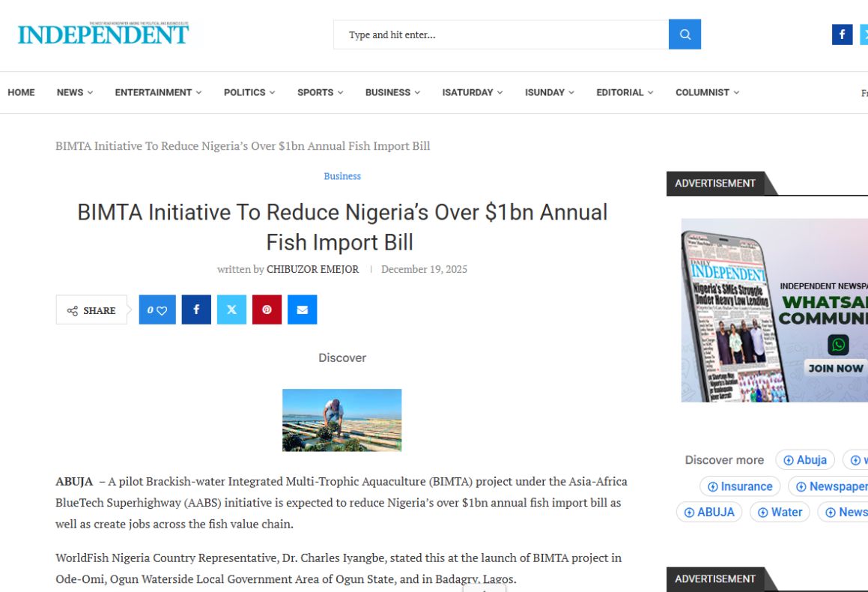Screen dimensions: 868x592
Task: Share the article via email icon
Action: (x=302, y=310)
